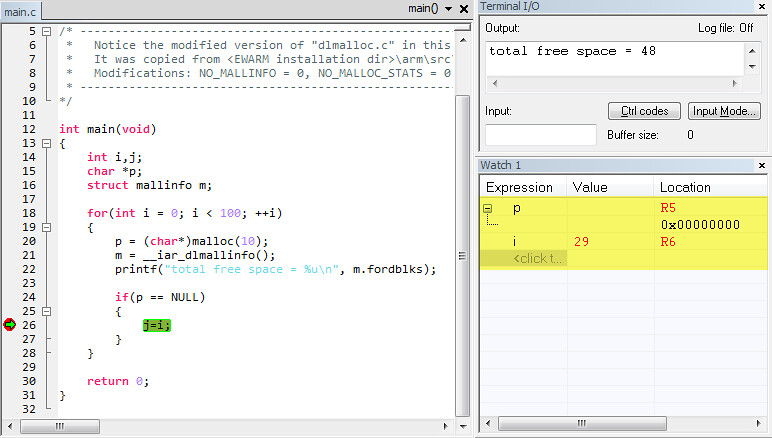Click the 'int main(void)' line

[107, 129]
